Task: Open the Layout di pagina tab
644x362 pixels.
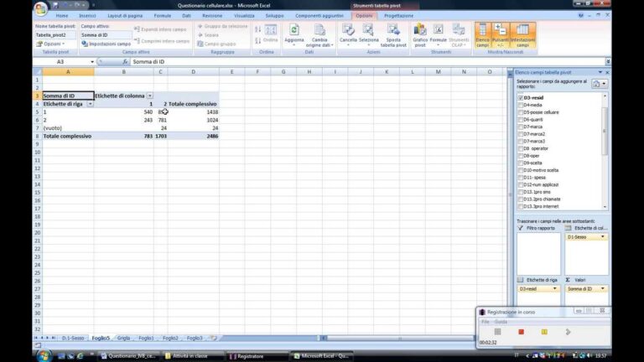Action: tap(125, 16)
